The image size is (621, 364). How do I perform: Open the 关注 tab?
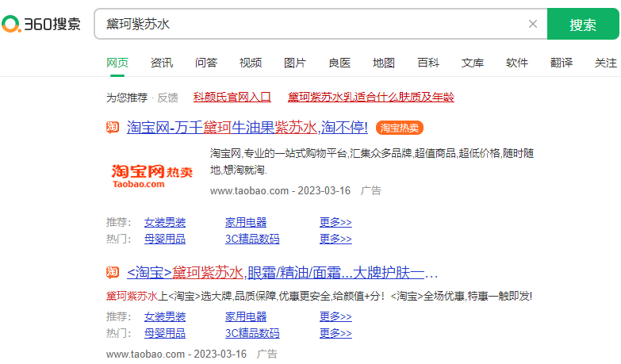[606, 63]
